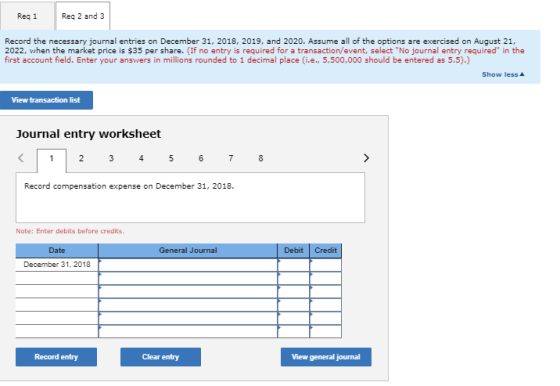Click the Date column header
The width and height of the screenshot is (560, 386).
(57, 251)
